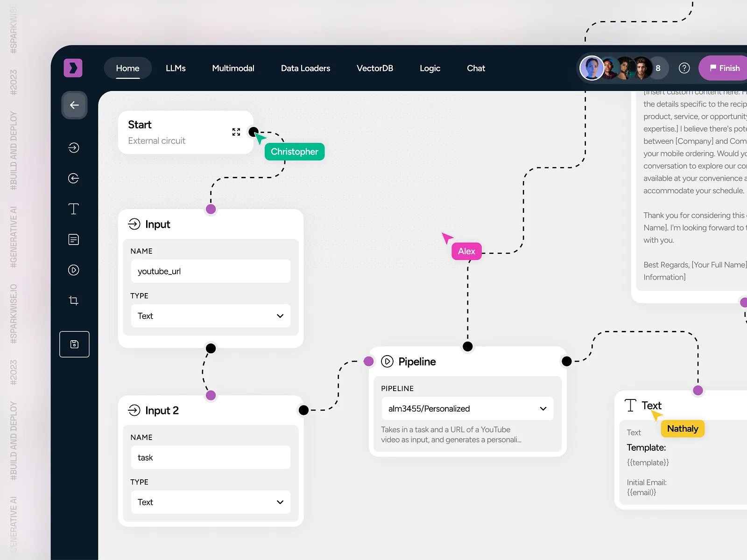
Task: Open the VectorDB tab
Action: pyautogui.click(x=374, y=68)
